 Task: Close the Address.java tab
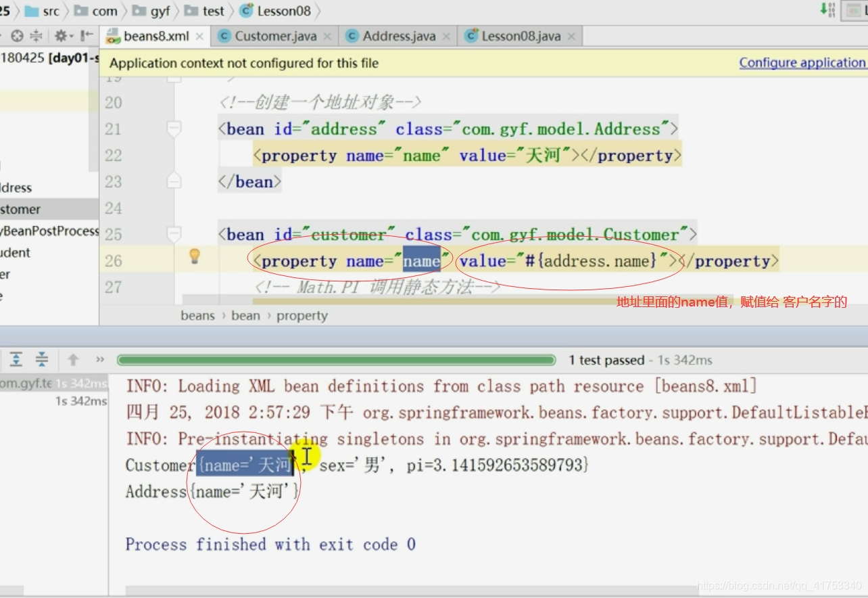[x=446, y=37]
